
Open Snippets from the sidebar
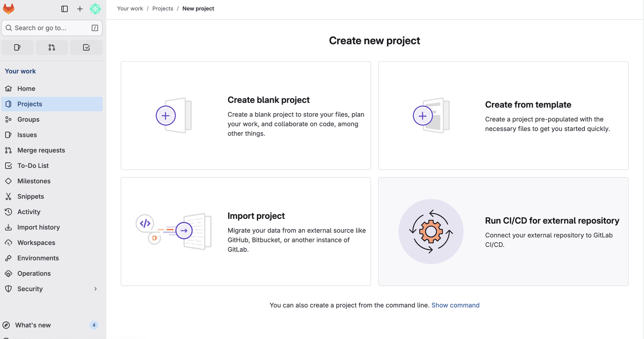30,196
